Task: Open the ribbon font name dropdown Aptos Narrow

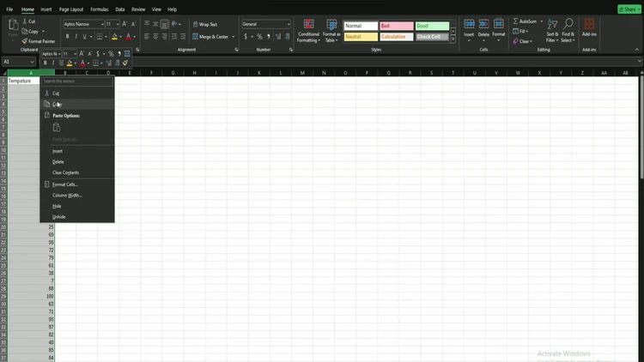Action: point(102,24)
